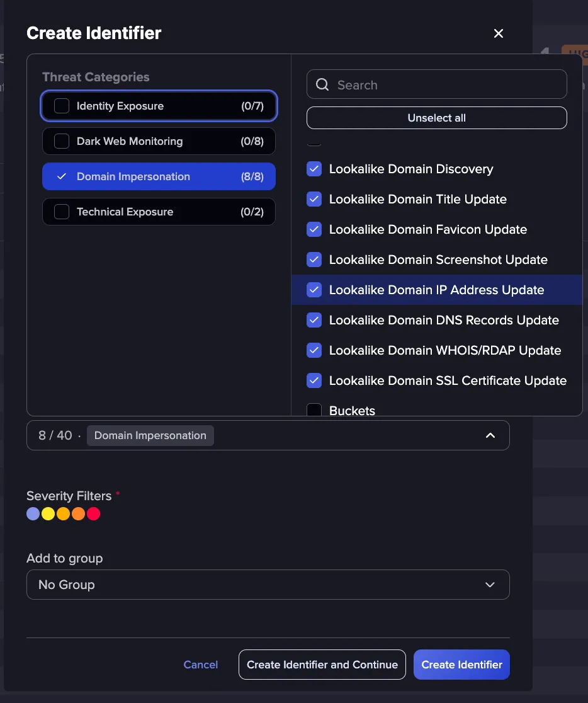Click the Unselect all button
588x703 pixels.
click(436, 118)
